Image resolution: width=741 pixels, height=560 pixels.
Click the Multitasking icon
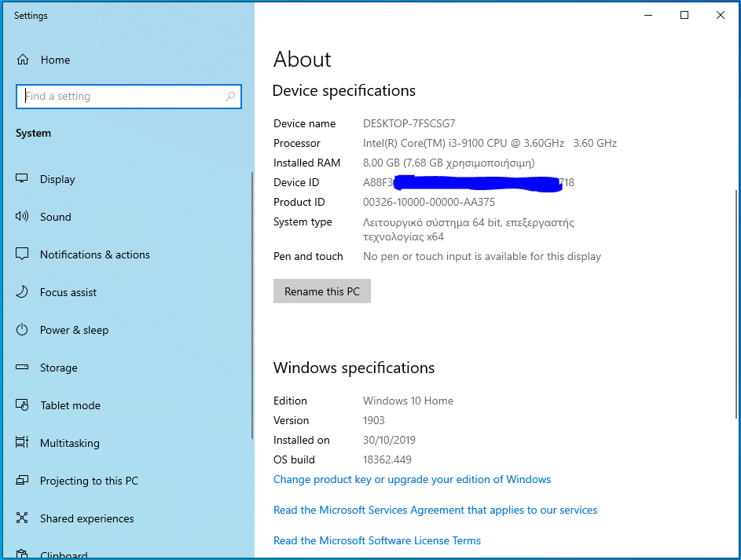(x=22, y=442)
